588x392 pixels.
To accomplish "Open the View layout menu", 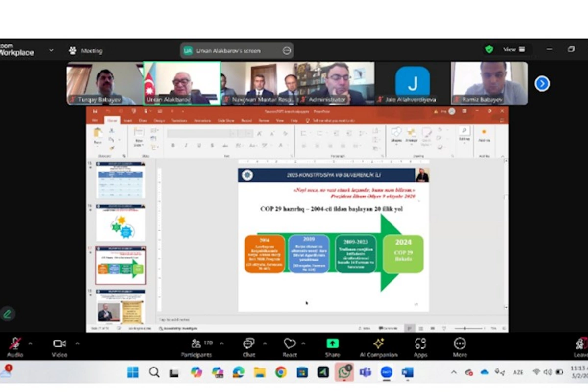I will click(x=514, y=49).
